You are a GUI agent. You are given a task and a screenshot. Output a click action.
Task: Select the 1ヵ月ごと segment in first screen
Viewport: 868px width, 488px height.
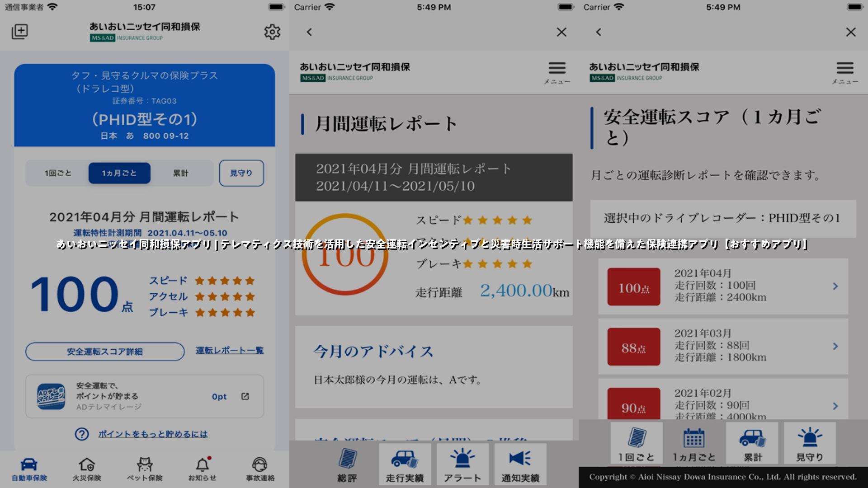tap(119, 173)
